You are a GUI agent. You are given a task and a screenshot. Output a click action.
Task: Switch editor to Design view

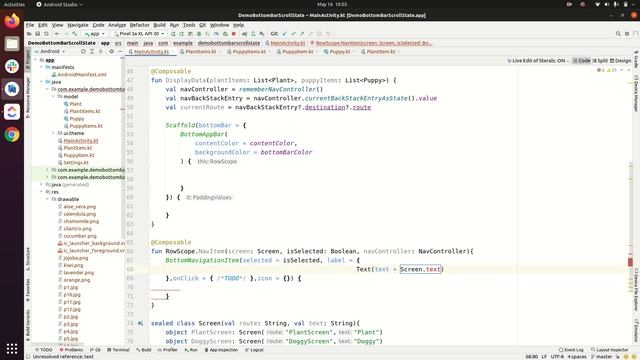(620, 60)
